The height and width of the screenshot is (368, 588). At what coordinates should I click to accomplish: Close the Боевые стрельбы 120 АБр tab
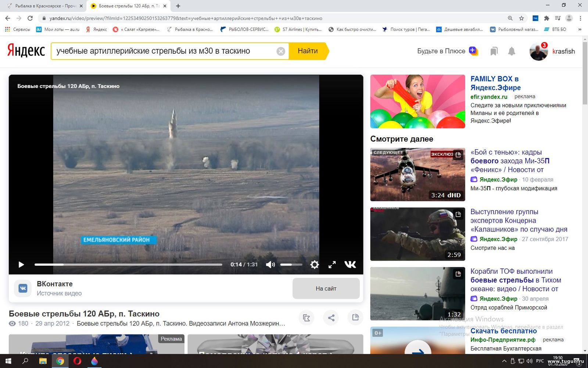pos(165,6)
